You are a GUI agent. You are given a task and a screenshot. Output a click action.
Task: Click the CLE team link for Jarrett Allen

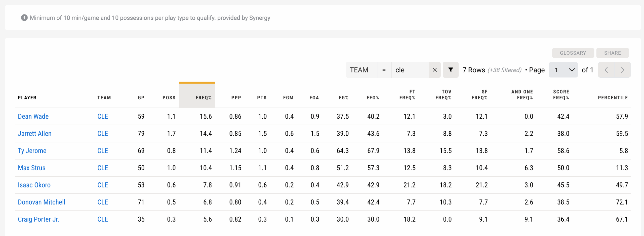103,133
